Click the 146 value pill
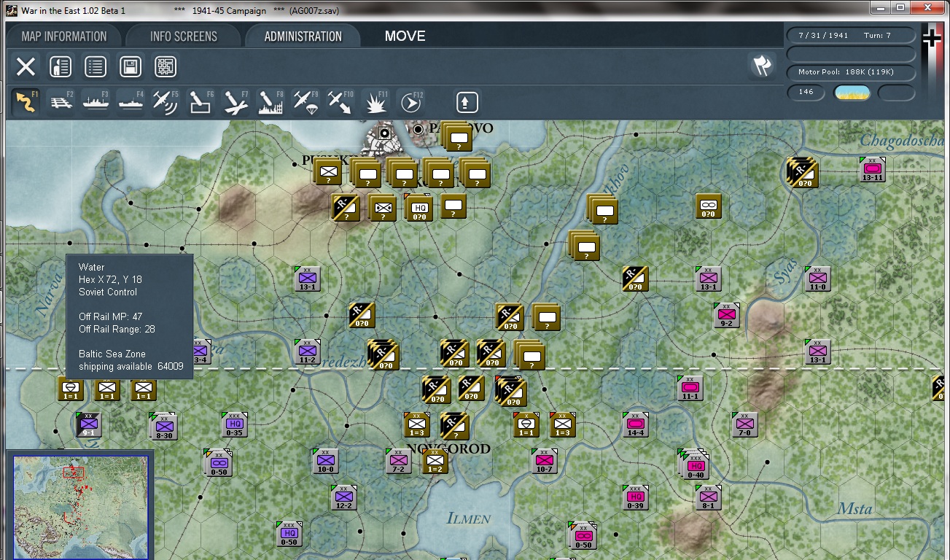The width and height of the screenshot is (950, 560). pyautogui.click(x=806, y=93)
